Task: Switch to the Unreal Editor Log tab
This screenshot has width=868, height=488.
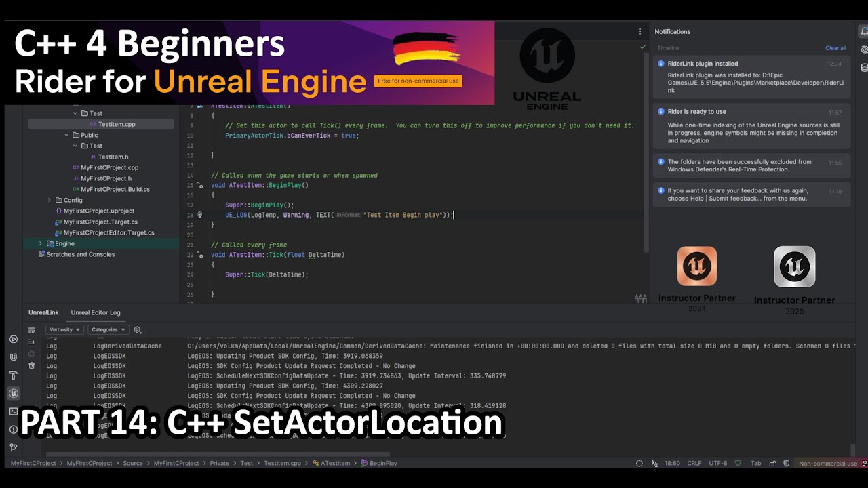Action: click(x=96, y=312)
